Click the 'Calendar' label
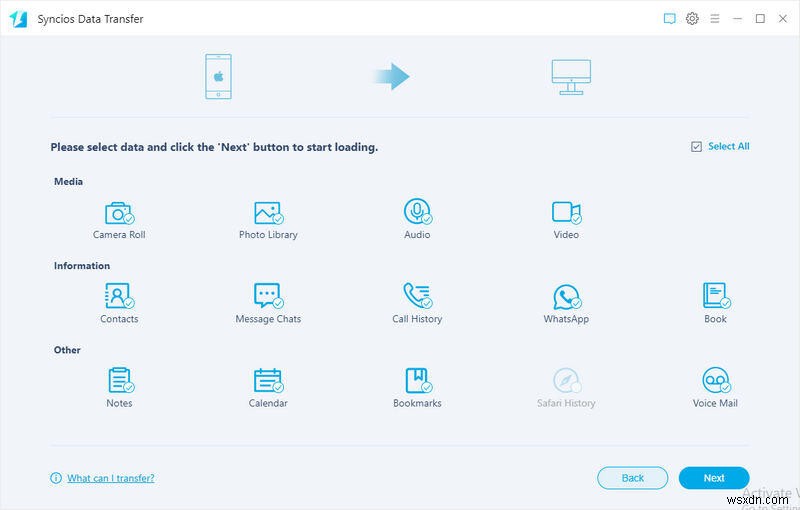Viewport: 800px width, 510px height. pyautogui.click(x=268, y=403)
